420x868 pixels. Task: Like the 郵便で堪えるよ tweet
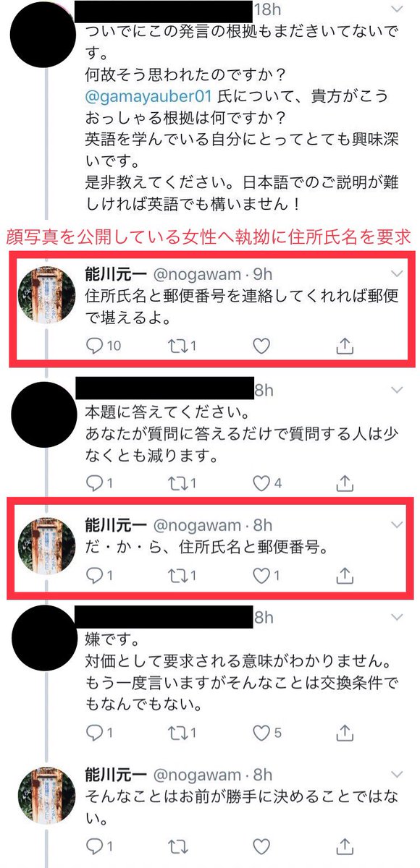(x=264, y=346)
